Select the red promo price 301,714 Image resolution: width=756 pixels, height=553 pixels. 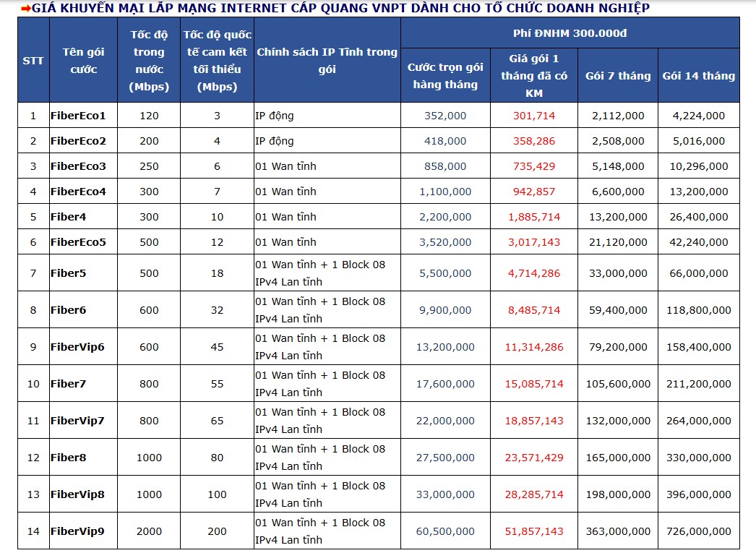click(x=534, y=116)
